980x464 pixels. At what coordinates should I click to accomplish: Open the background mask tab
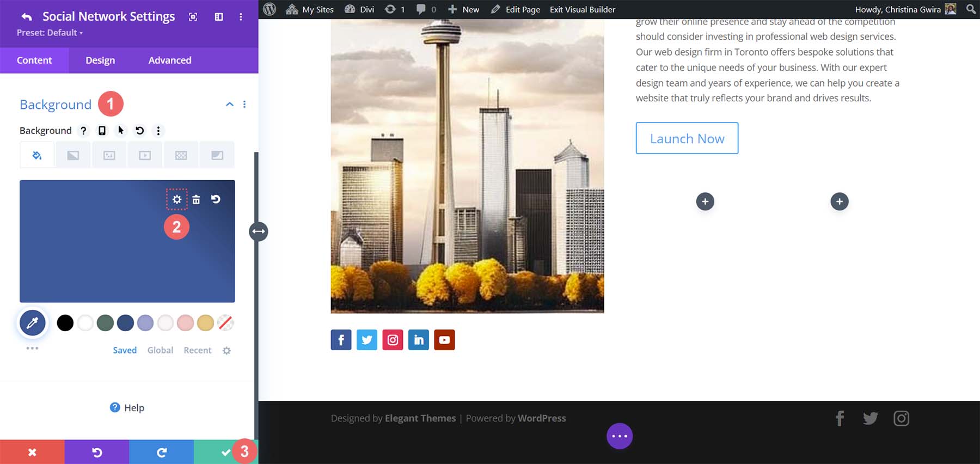click(x=217, y=155)
